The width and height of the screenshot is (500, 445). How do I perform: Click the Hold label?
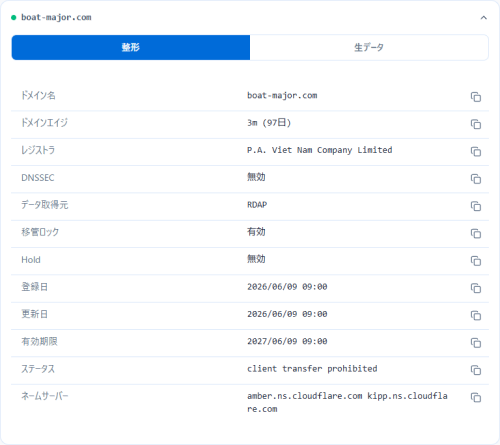(31, 260)
